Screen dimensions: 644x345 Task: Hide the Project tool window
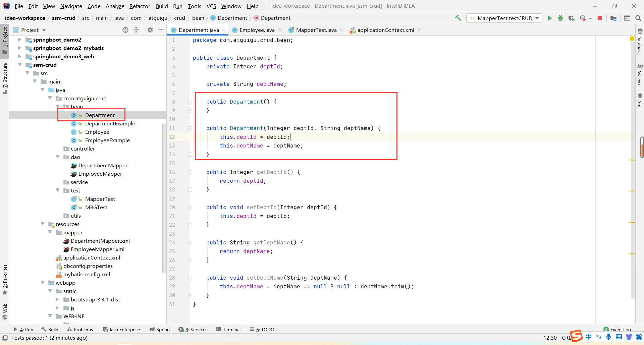click(161, 30)
